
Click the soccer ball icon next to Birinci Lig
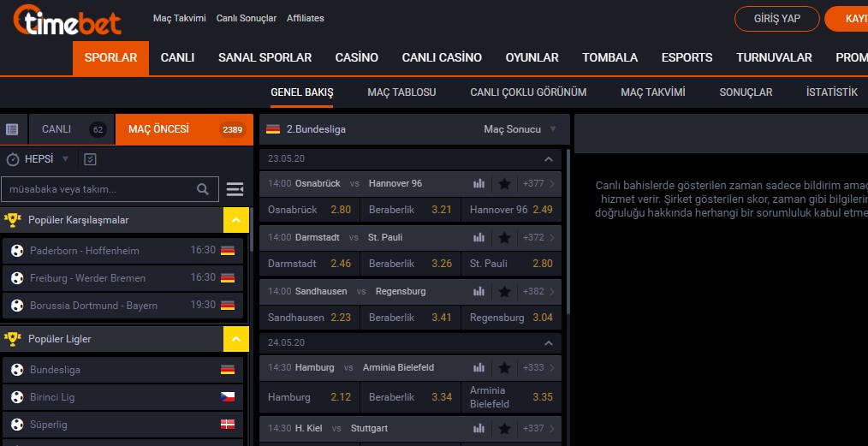pyautogui.click(x=17, y=397)
